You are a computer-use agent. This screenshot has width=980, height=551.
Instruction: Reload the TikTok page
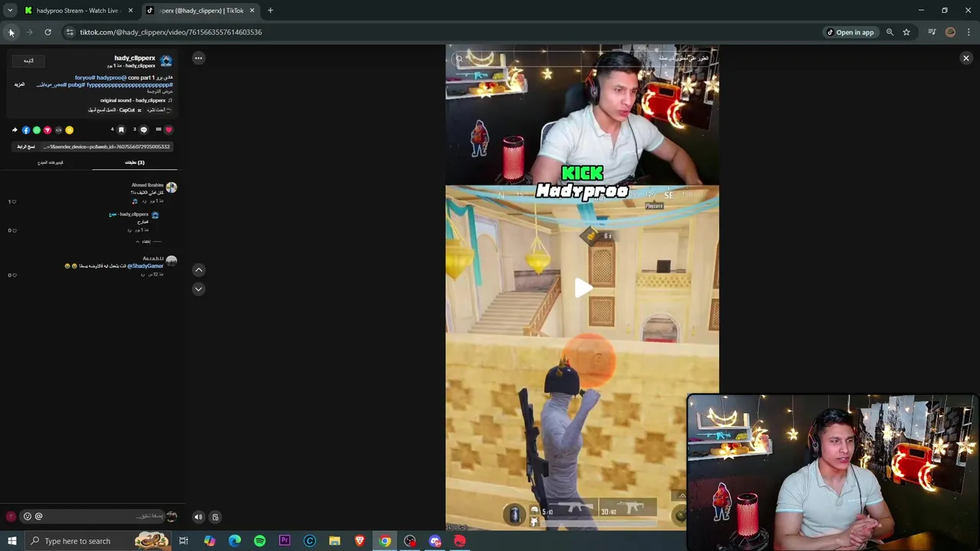point(47,32)
